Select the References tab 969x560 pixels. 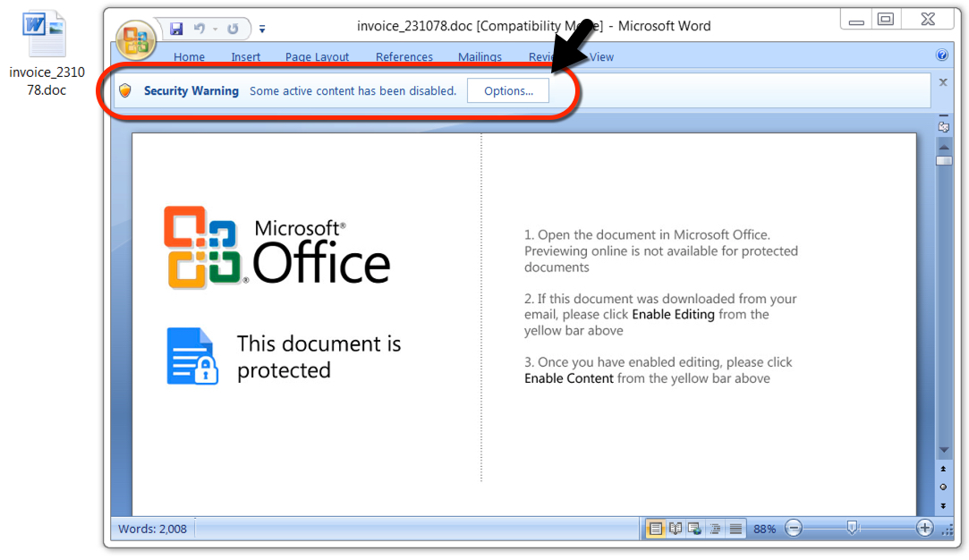tap(404, 57)
